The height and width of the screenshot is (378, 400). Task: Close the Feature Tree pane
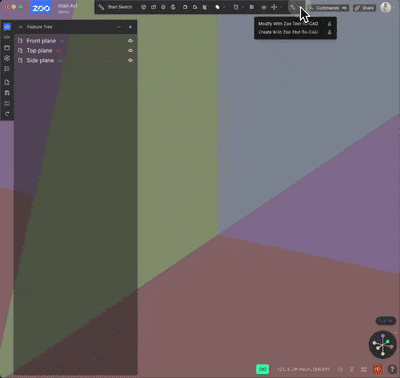[x=130, y=27]
